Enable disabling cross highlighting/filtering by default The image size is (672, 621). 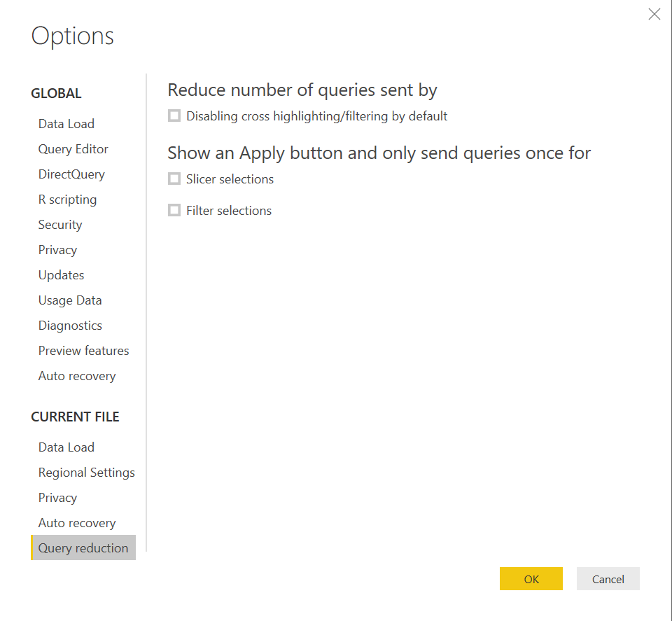click(x=174, y=116)
